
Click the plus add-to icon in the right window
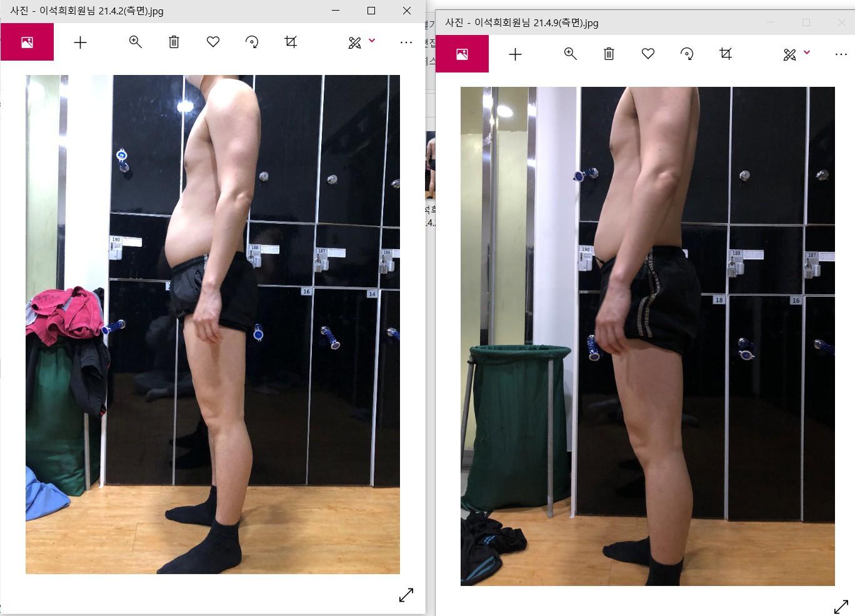tap(515, 54)
